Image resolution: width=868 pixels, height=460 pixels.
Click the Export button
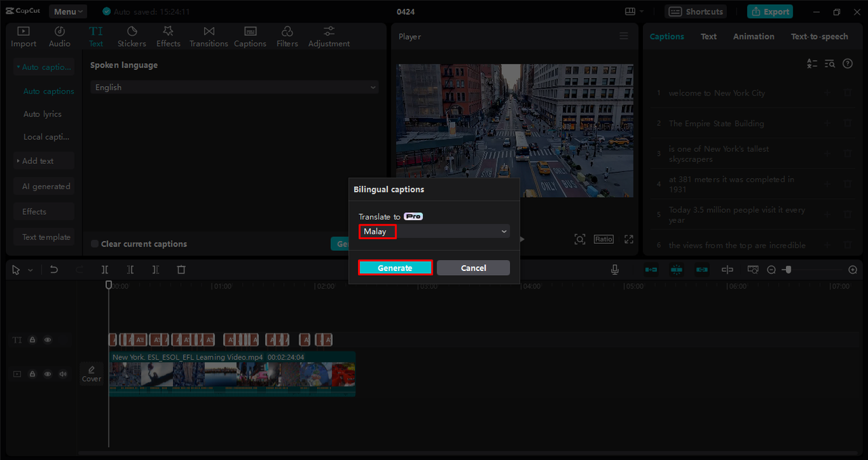tap(770, 12)
